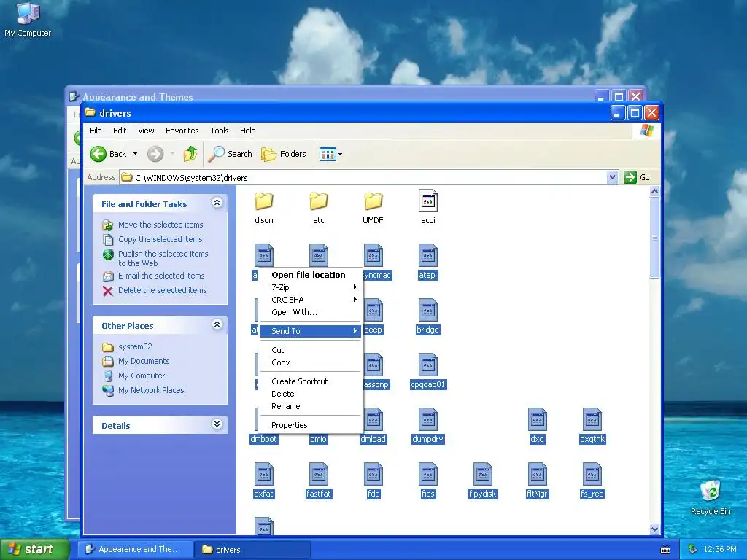Image resolution: width=747 pixels, height=560 pixels.
Task: Expand the CRC SHA submenu
Action: click(310, 300)
